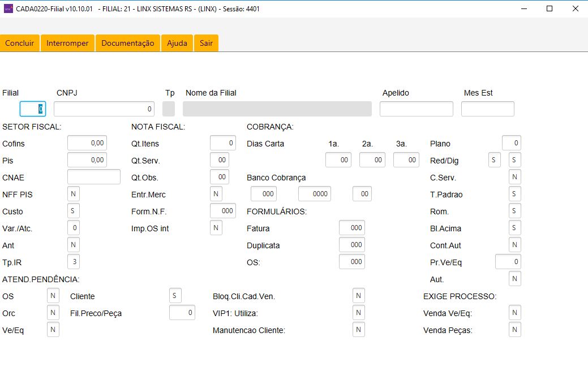588x367 pixels.
Task: Click the Fil.Preco/Peça field
Action: click(182, 312)
